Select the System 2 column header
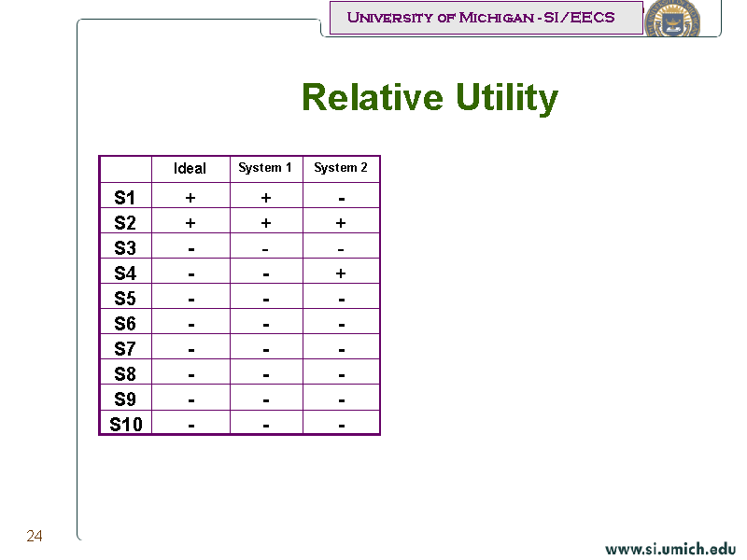 click(x=341, y=168)
